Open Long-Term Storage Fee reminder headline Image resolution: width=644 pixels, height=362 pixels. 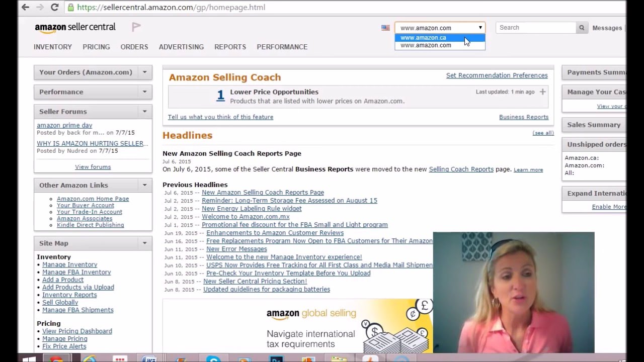tap(289, 201)
